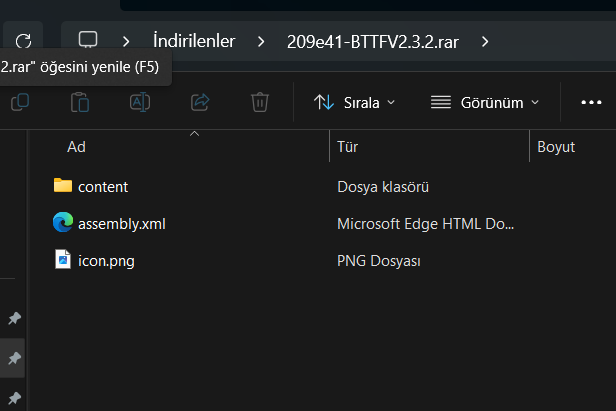Click the refresh icon in the address bar
This screenshot has width=616, height=411.
24,41
